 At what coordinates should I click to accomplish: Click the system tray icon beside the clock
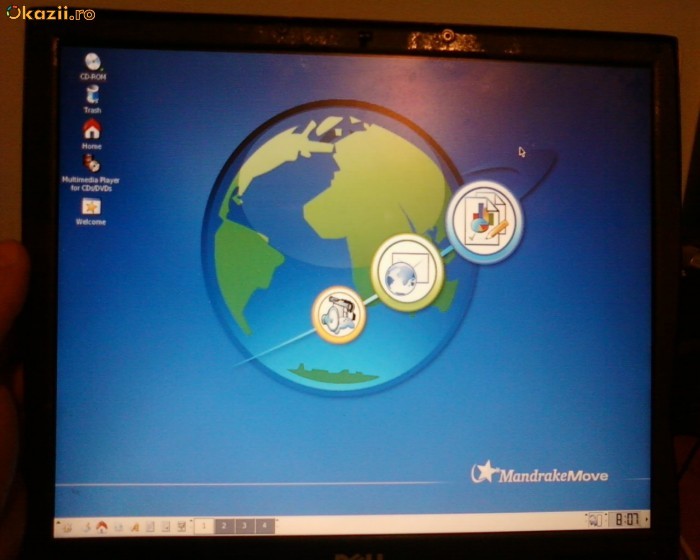coord(596,520)
